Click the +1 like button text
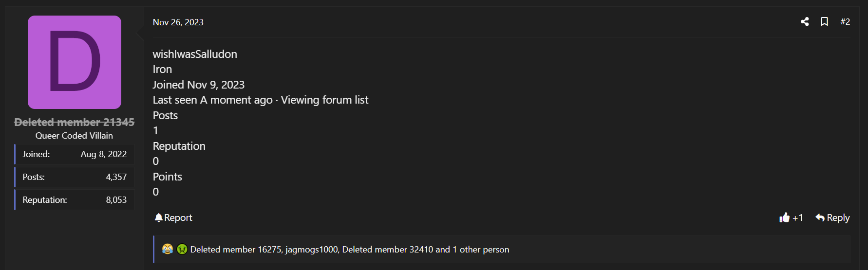Screen dimensions: 868x270 798,217
